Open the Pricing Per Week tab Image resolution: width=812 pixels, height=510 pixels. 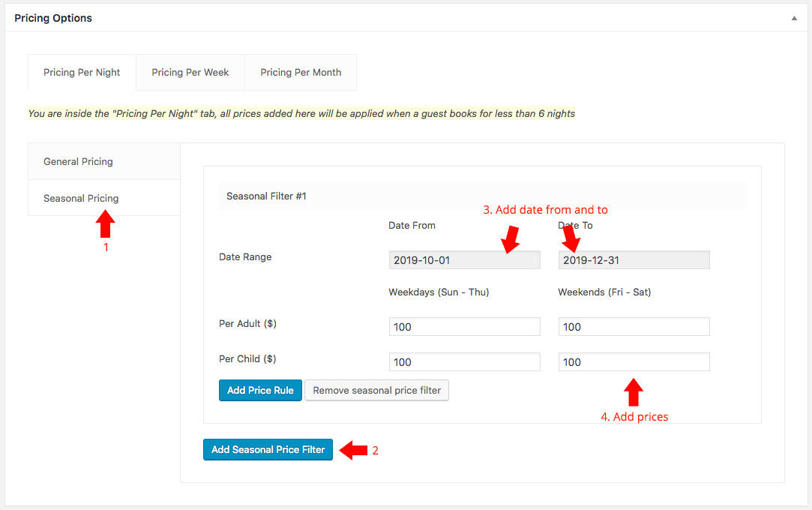pyautogui.click(x=190, y=73)
